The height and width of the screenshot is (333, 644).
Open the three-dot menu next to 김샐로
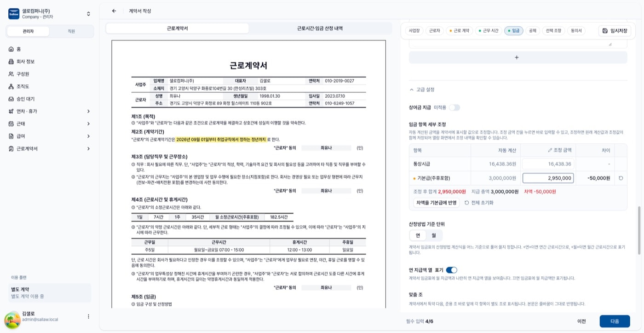tap(88, 316)
